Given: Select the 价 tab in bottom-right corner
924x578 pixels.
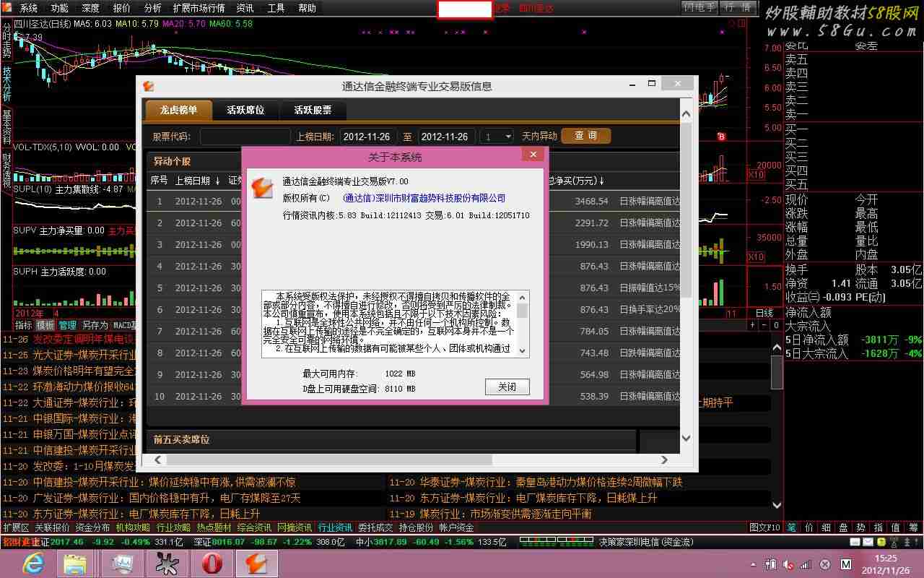Looking at the screenshot, I should point(809,527).
